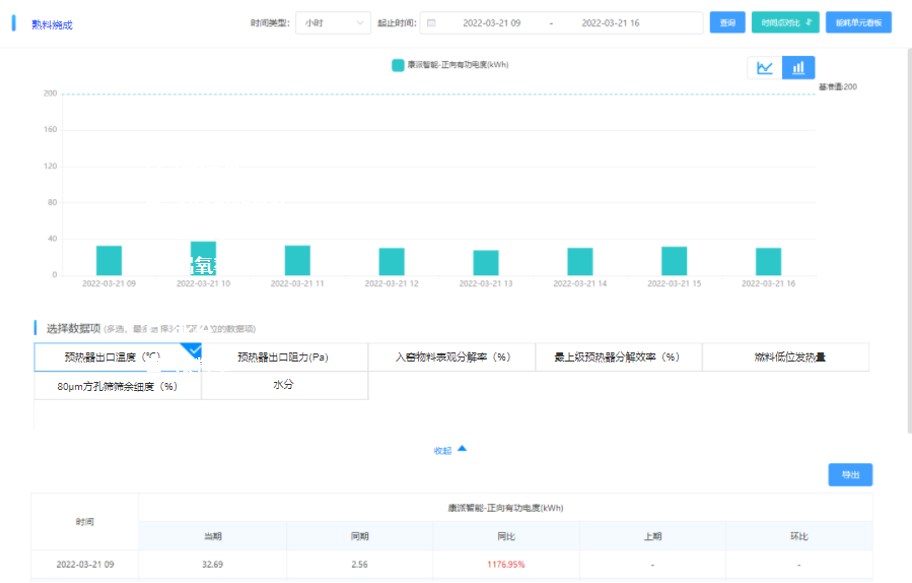
Task: Click the bar for 2022-03-21 15
Action: 674,261
